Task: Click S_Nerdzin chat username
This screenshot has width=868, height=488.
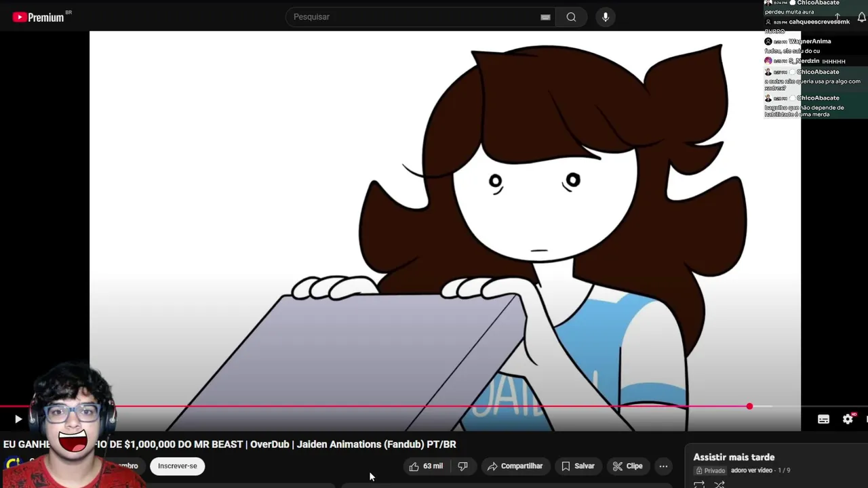Action: [804, 61]
